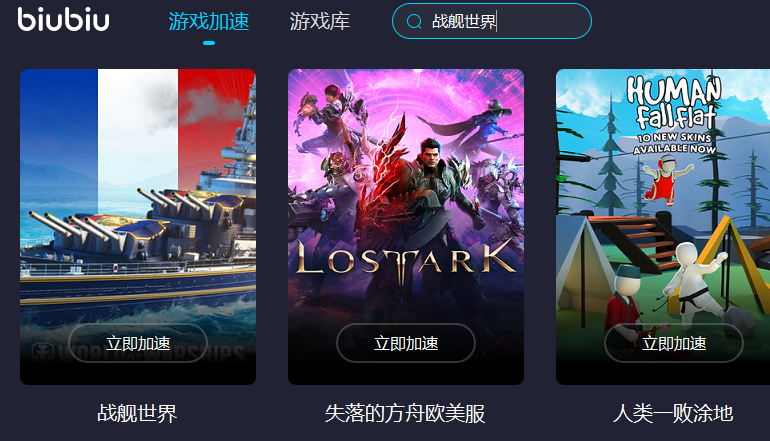Image resolution: width=770 pixels, height=441 pixels.
Task: Click the LOST ARK logo on cover
Action: (406, 259)
